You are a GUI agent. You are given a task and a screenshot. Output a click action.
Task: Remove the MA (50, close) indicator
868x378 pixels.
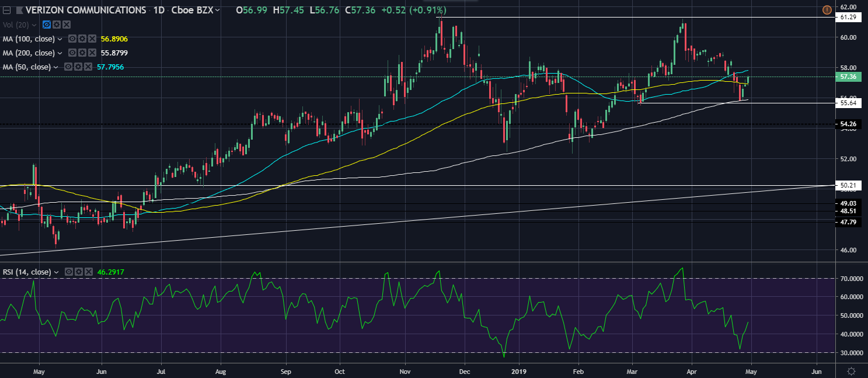[88, 67]
